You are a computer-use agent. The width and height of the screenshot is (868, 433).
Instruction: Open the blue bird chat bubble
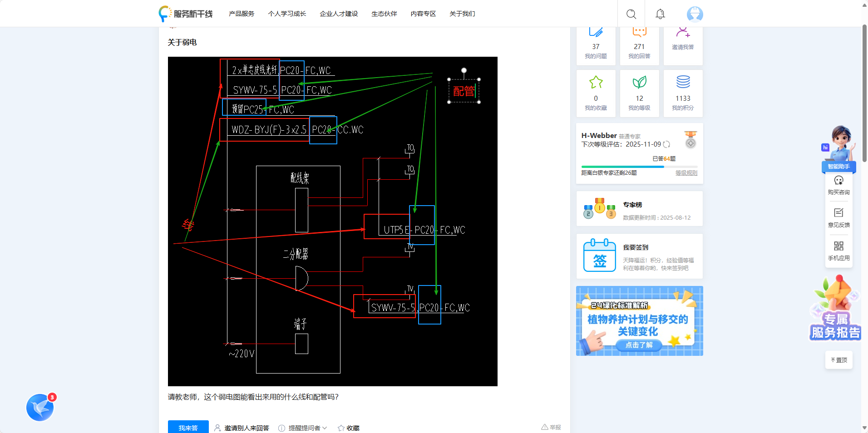coord(40,407)
